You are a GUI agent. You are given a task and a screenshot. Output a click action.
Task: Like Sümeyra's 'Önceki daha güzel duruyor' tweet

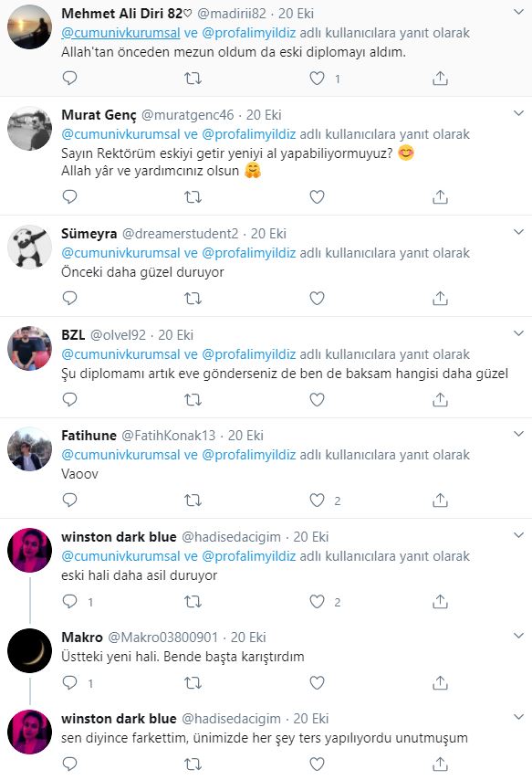tap(318, 298)
